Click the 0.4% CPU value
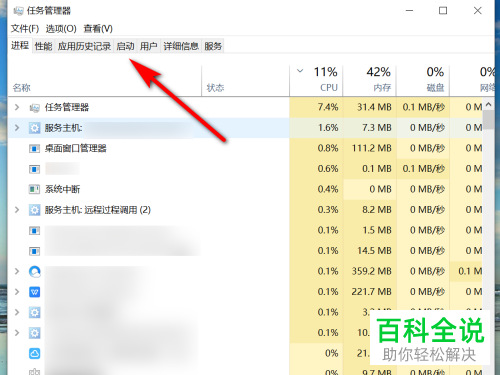This screenshot has height=375, width=500. tap(328, 189)
